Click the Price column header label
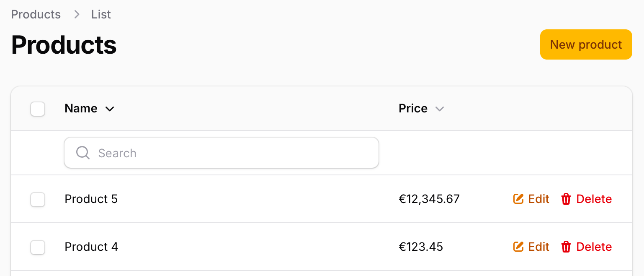This screenshot has height=276, width=644. (413, 109)
